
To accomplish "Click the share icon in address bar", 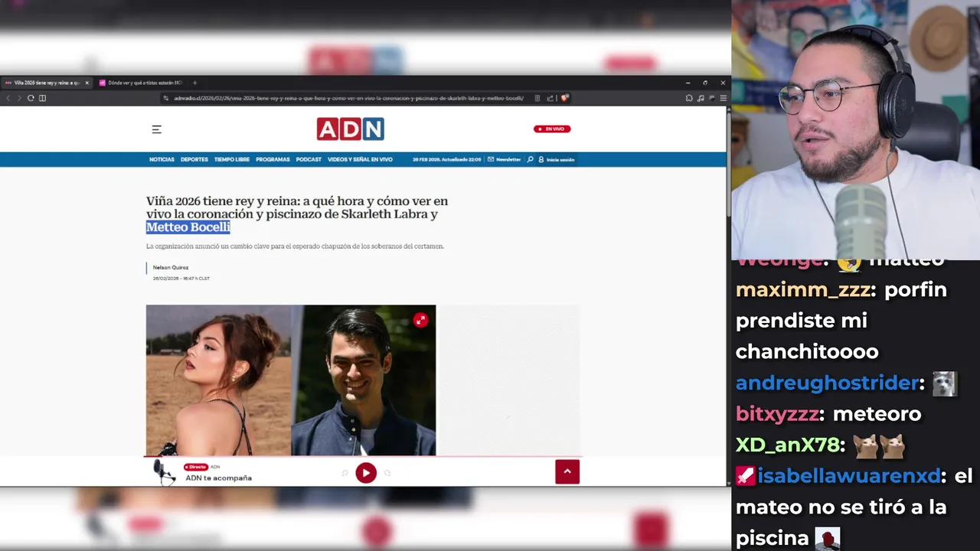I will click(x=550, y=98).
